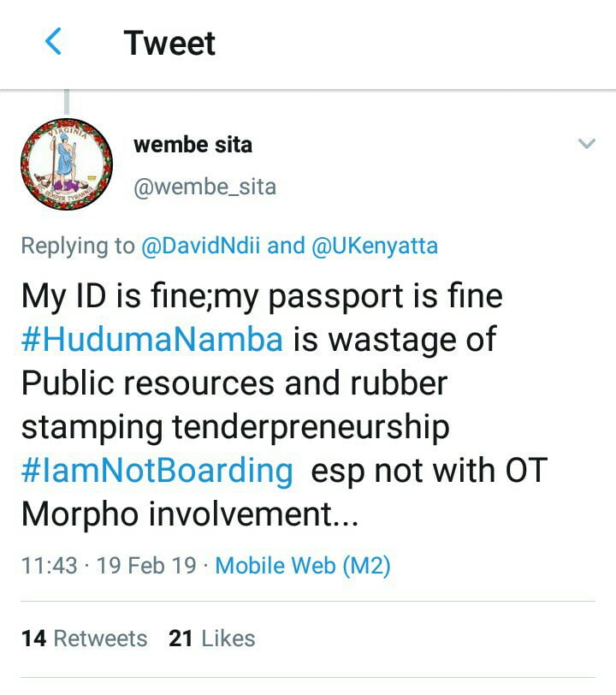Click the Tweet header title
This screenshot has height=695, width=616.
pyautogui.click(x=169, y=43)
